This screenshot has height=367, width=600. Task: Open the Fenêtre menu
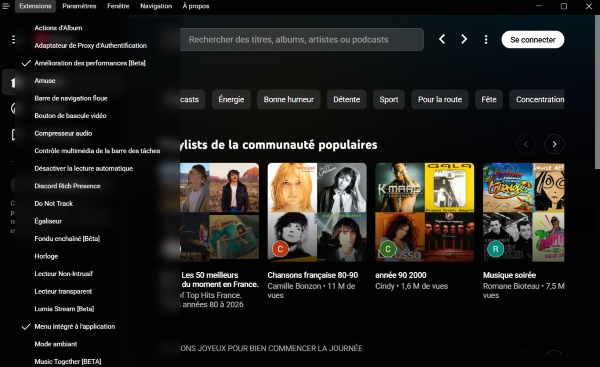pos(118,6)
